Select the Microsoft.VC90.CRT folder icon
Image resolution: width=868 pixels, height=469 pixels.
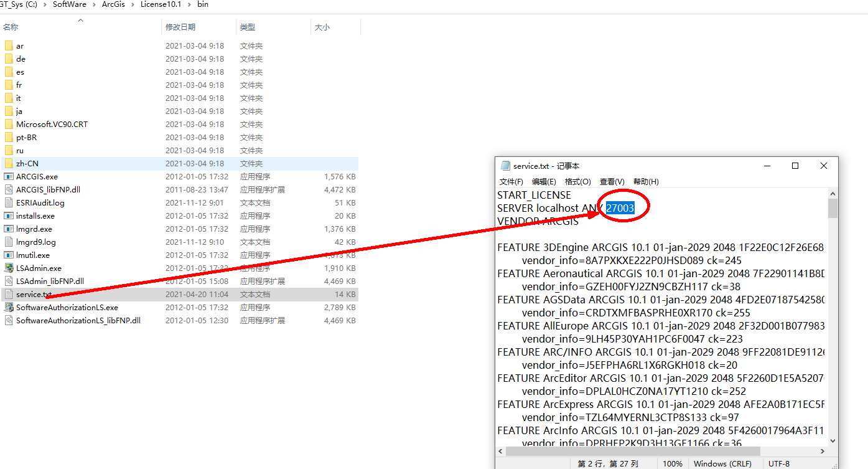pos(9,124)
